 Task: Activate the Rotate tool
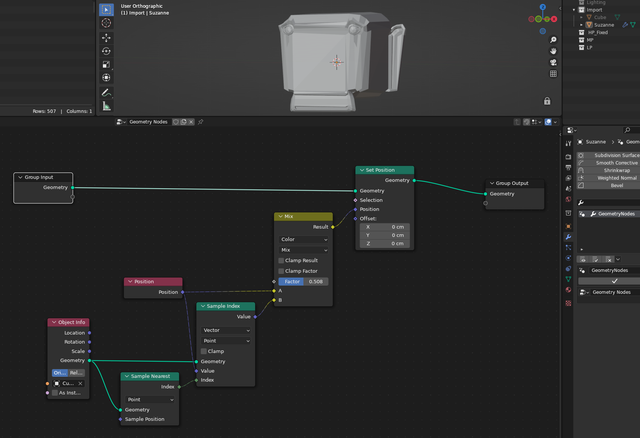[x=106, y=51]
